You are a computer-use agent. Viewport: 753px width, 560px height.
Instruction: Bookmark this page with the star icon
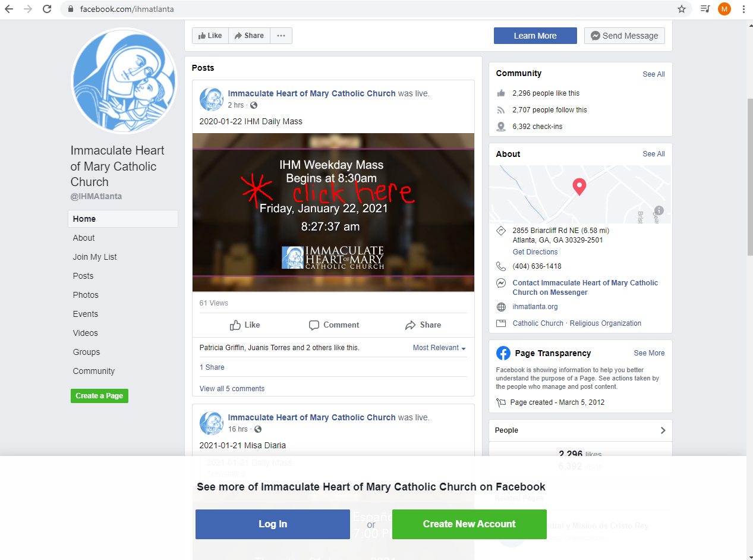click(x=682, y=9)
